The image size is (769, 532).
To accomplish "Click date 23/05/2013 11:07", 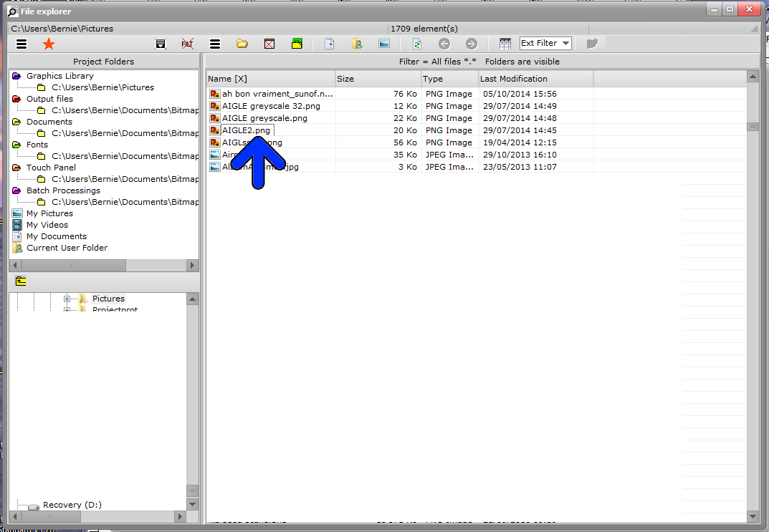I will [x=520, y=167].
